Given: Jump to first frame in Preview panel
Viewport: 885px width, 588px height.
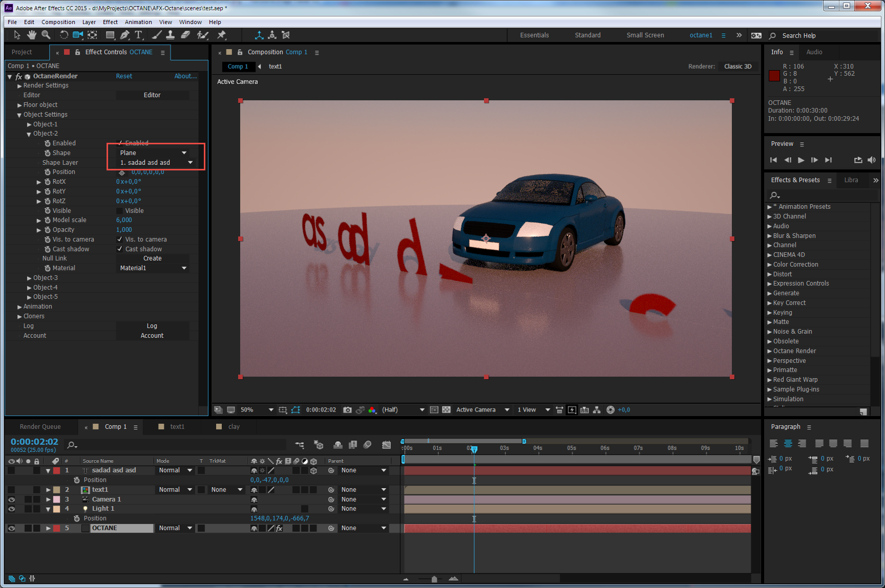Looking at the screenshot, I should (773, 160).
